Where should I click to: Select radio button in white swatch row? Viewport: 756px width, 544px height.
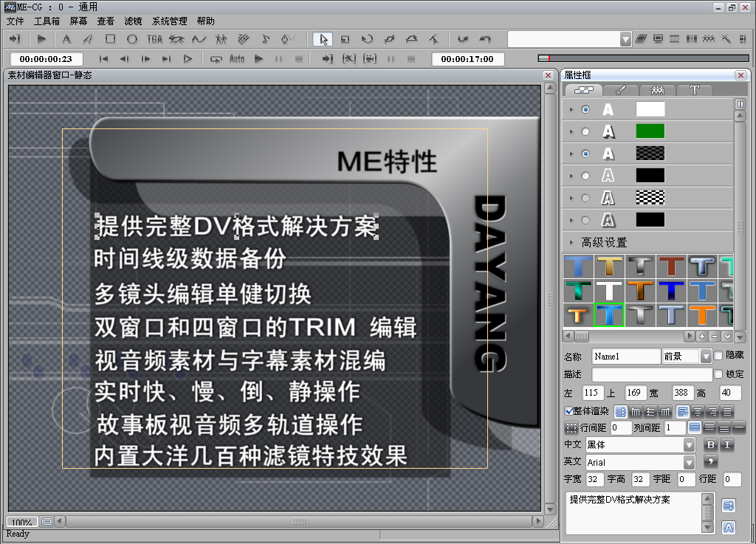click(585, 110)
